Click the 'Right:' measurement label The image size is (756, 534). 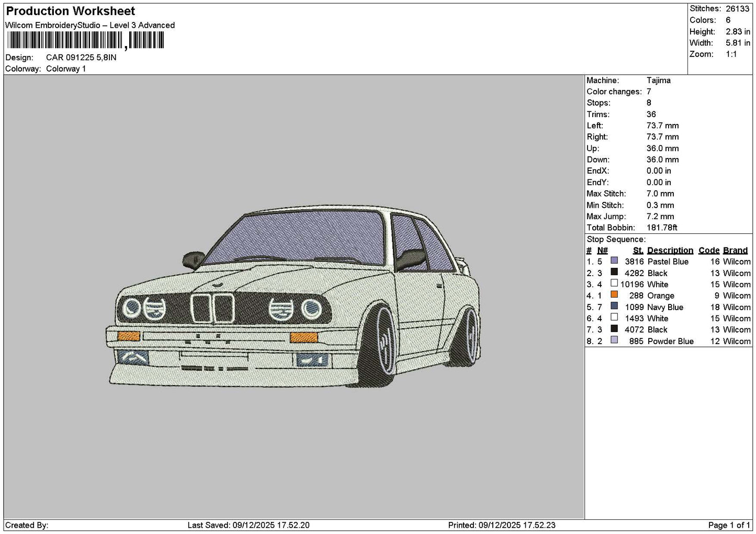597,137
